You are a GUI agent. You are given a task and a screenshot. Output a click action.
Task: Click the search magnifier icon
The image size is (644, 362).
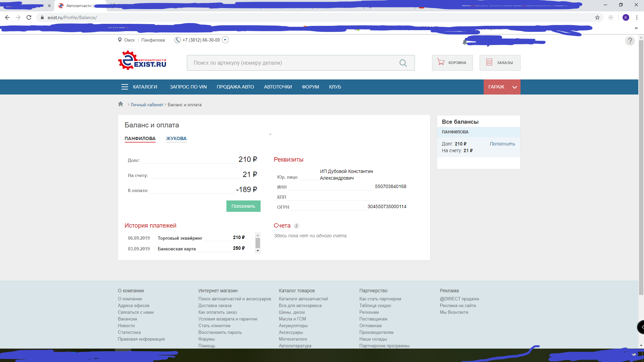coord(403,63)
